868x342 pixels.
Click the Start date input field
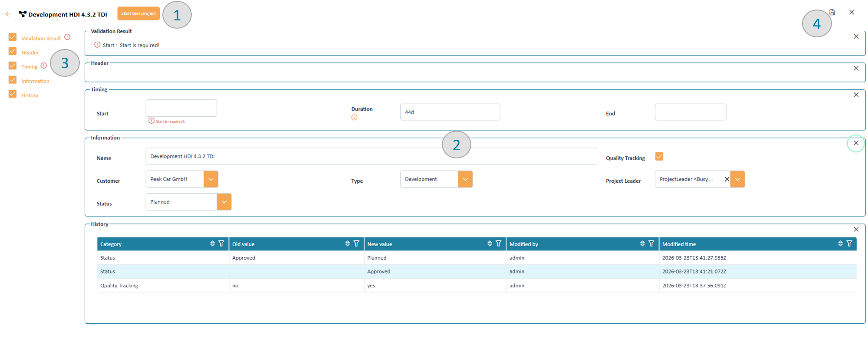coord(181,108)
